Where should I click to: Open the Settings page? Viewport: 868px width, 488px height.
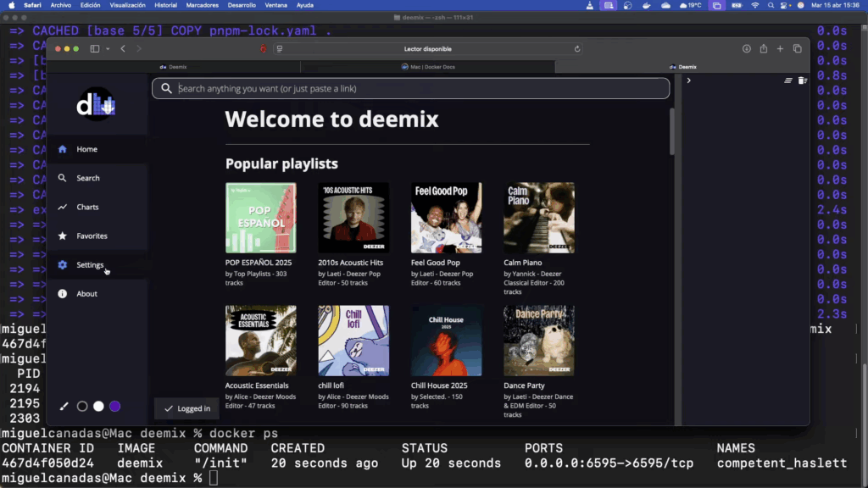click(97, 264)
